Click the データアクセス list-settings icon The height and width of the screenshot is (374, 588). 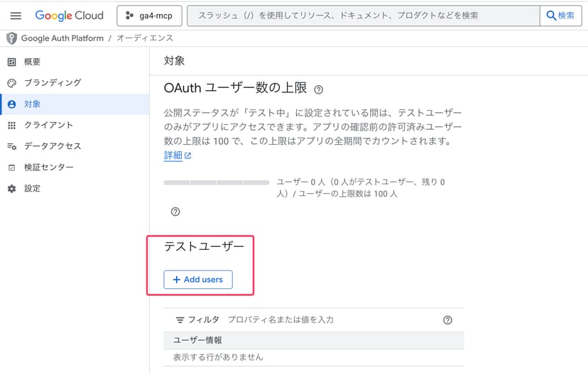click(11, 146)
